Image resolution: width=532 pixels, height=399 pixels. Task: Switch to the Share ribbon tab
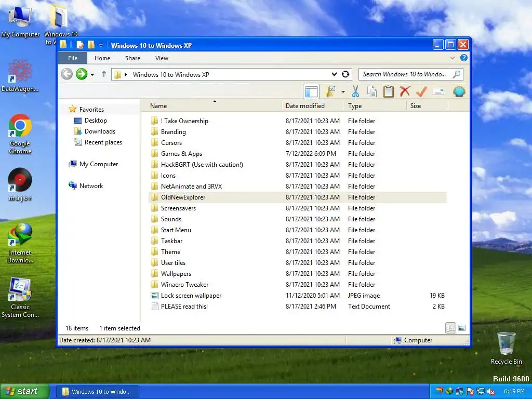pos(132,58)
